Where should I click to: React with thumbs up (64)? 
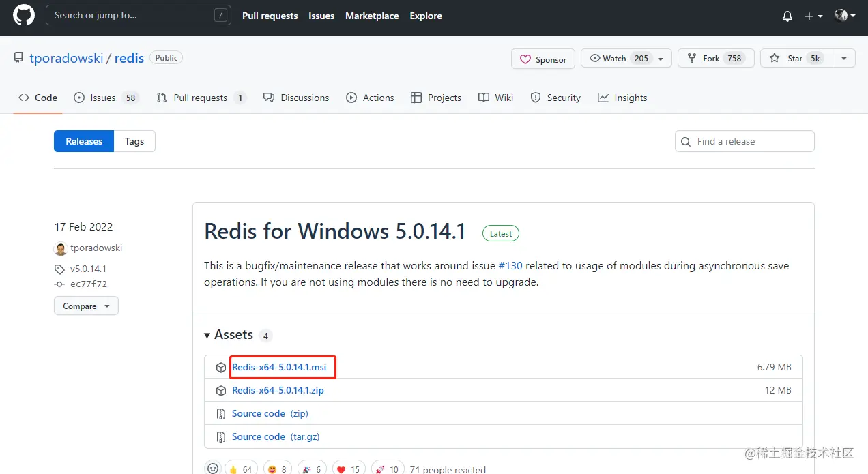pos(241,469)
